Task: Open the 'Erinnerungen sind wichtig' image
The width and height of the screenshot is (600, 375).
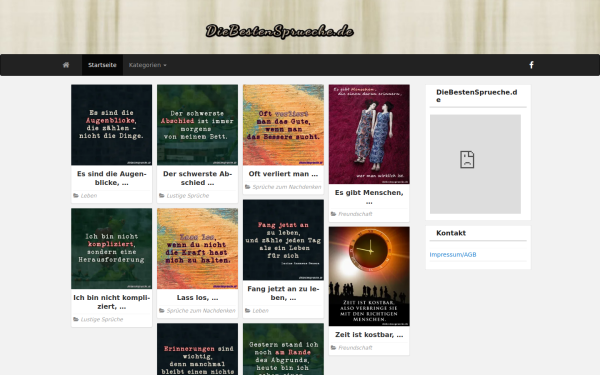Action: [x=197, y=349]
